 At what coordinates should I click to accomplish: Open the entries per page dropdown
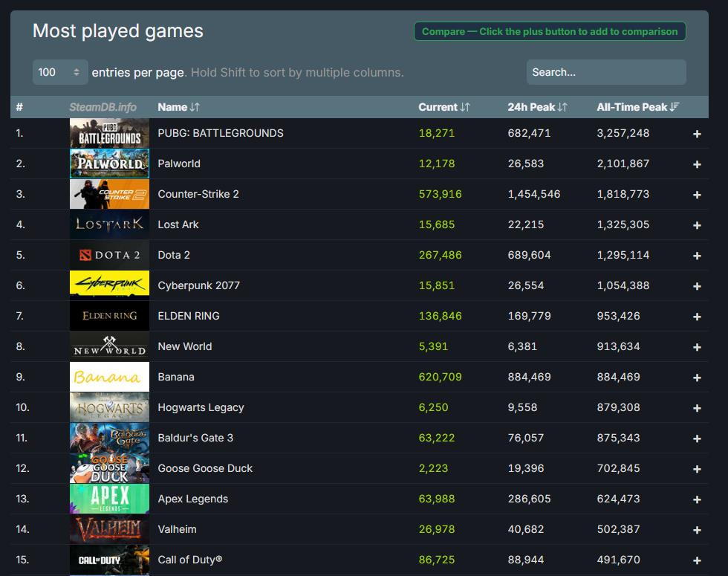(x=60, y=72)
